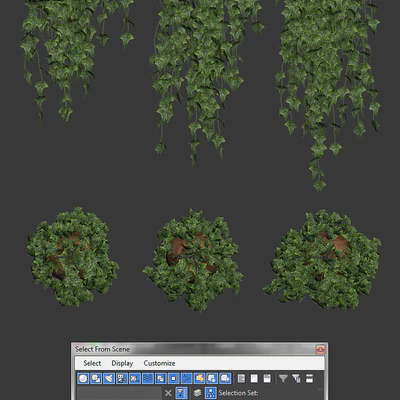Click the Display Cameras filter icon
Viewport: 400px width, 400px height.
pyautogui.click(x=122, y=378)
